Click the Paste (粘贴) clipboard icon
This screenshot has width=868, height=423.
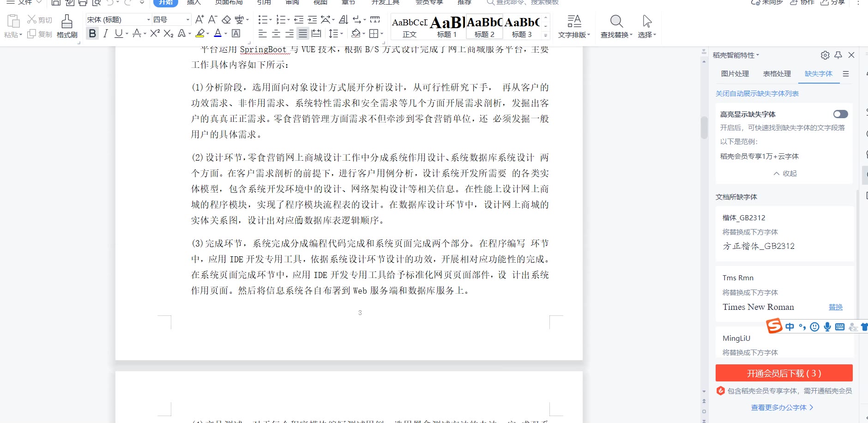coord(13,21)
